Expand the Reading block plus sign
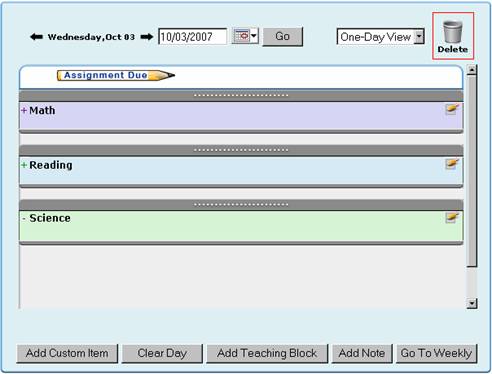Screen dimensions: 492x374 24,165
